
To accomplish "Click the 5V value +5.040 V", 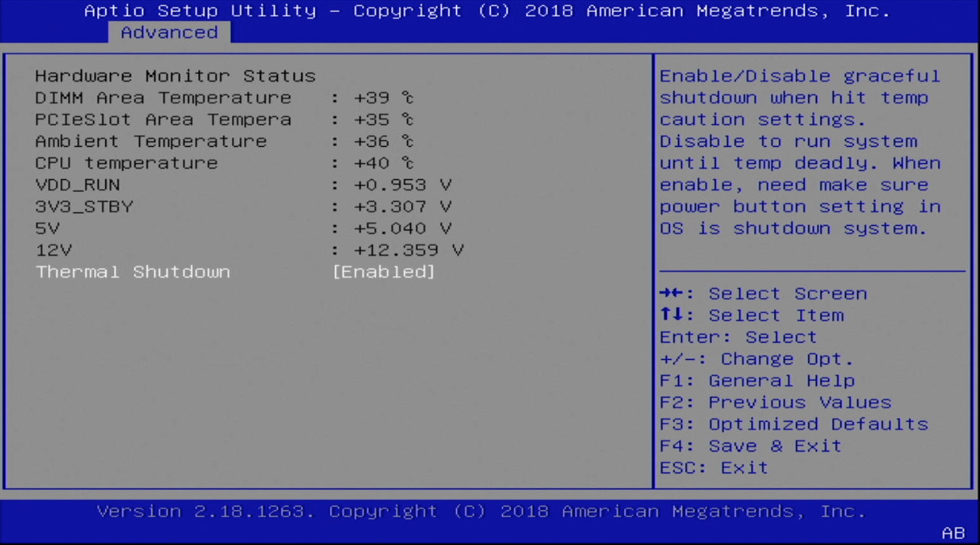I will click(403, 229).
